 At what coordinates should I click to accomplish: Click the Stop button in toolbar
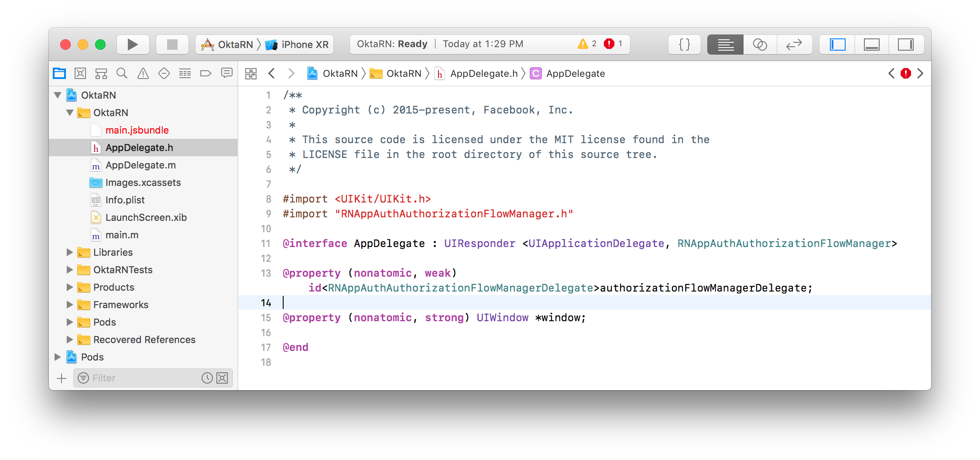coord(172,45)
